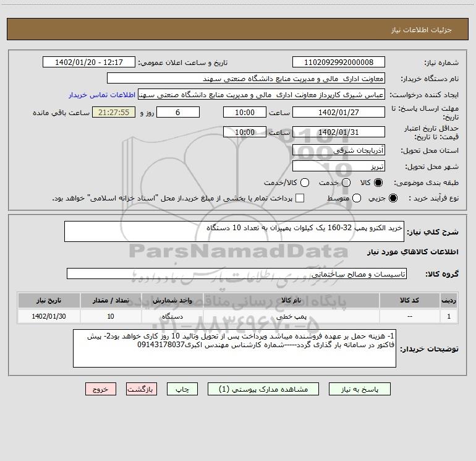Select the کالا/خدمت radio button
The width and height of the screenshot is (476, 461).
[305, 183]
